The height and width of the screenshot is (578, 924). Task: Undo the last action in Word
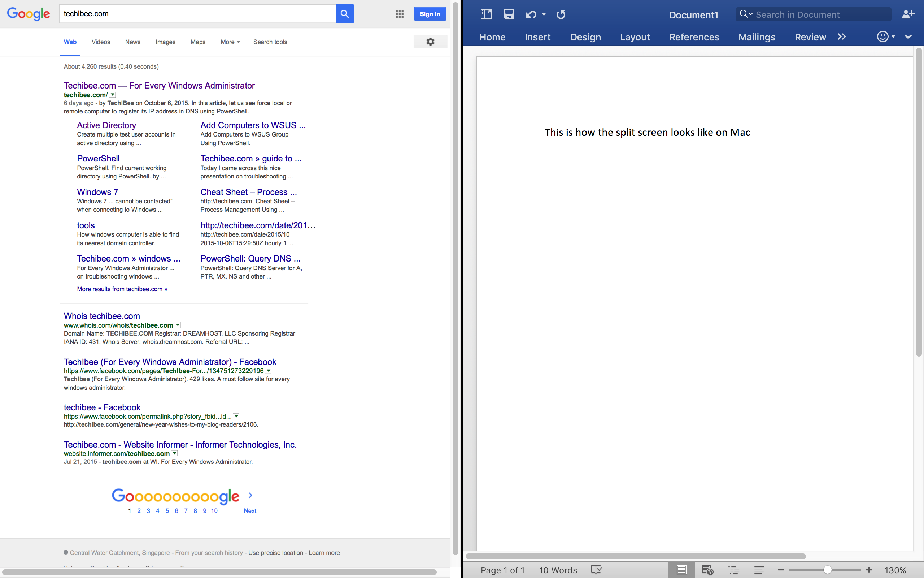(531, 14)
